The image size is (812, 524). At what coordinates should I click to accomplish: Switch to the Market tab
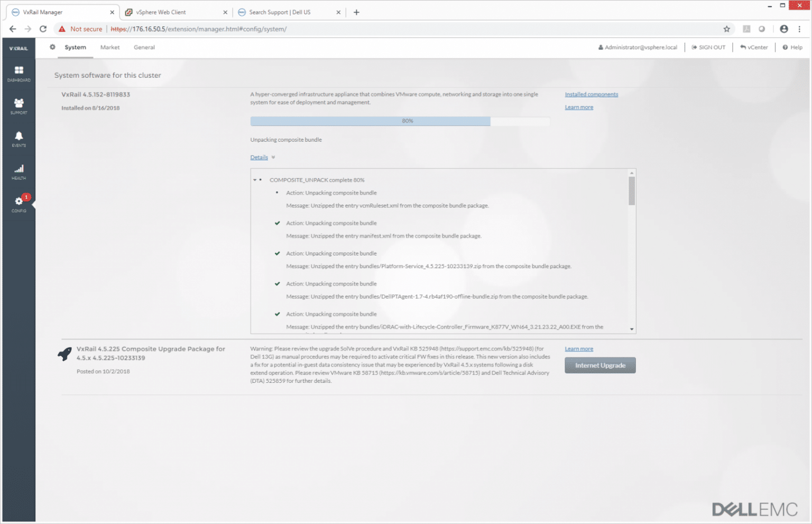click(110, 47)
